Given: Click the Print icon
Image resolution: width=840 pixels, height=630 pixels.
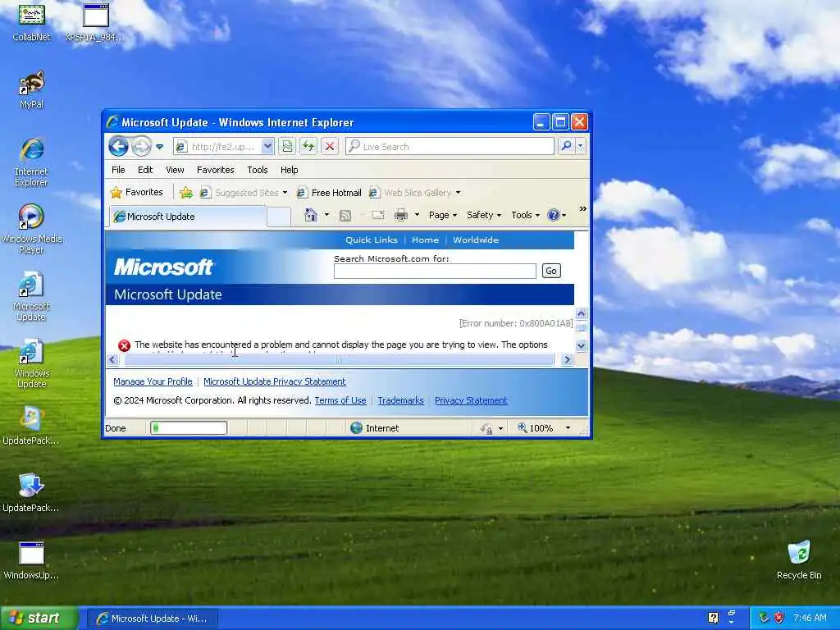Looking at the screenshot, I should click(x=400, y=215).
